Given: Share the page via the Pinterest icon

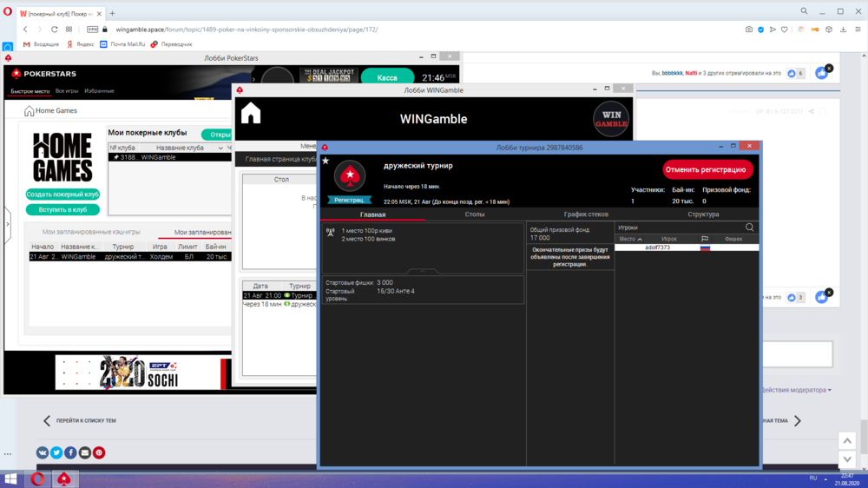Looking at the screenshot, I should [99, 452].
